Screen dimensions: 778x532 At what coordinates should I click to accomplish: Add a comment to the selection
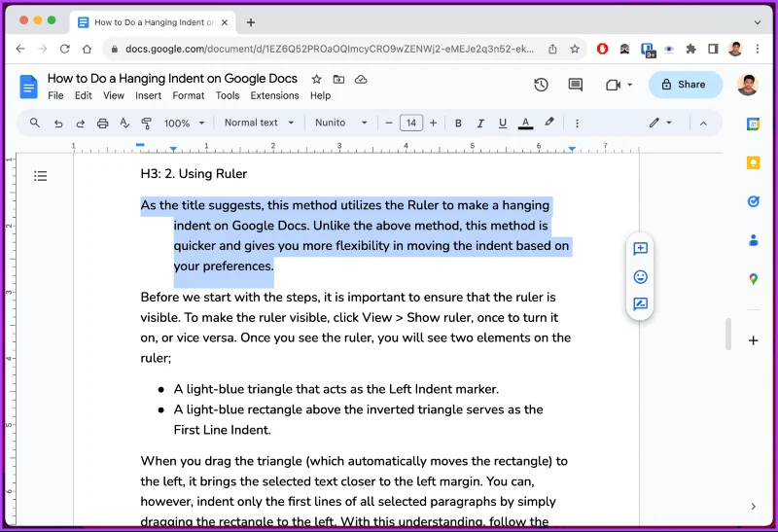coord(640,248)
